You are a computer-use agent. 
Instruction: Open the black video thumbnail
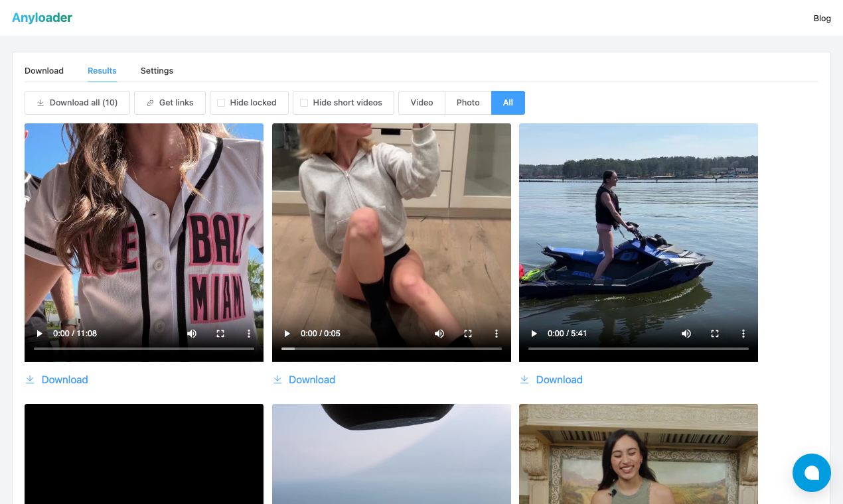[x=144, y=454]
